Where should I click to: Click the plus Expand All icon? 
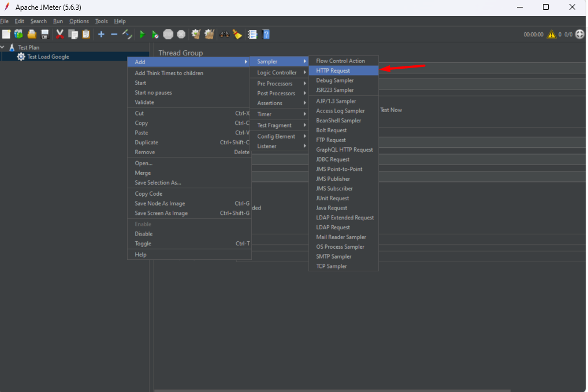(101, 35)
